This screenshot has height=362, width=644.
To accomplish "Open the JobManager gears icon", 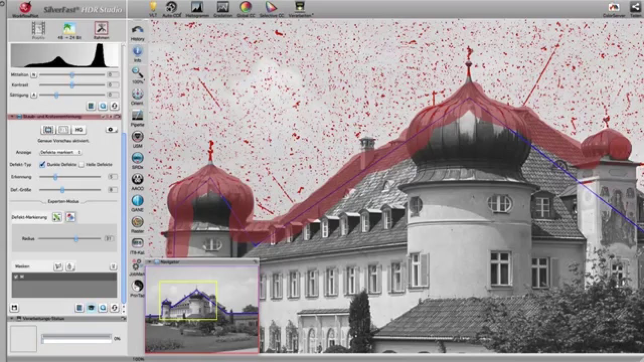I will [137, 267].
